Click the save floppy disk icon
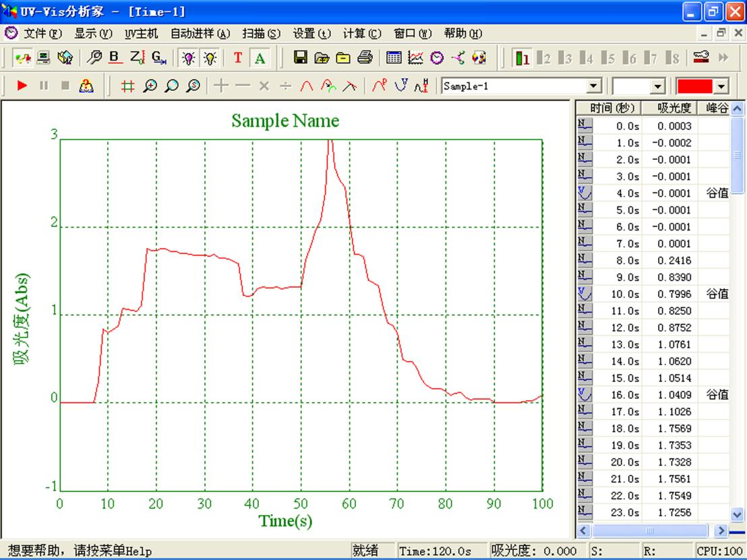747x560 pixels. [301, 59]
